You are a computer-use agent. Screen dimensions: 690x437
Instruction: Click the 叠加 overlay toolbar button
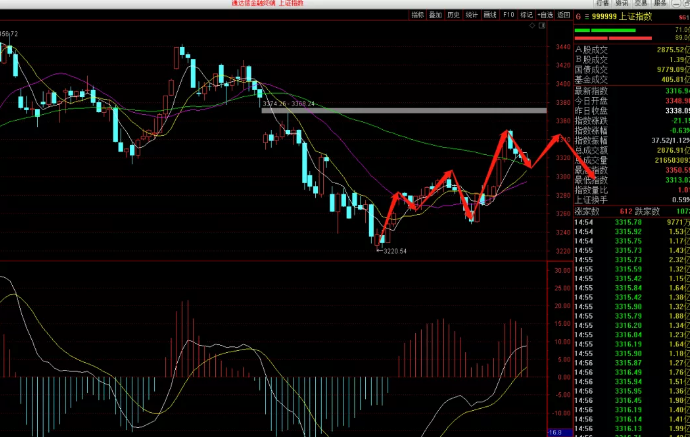[435, 15]
